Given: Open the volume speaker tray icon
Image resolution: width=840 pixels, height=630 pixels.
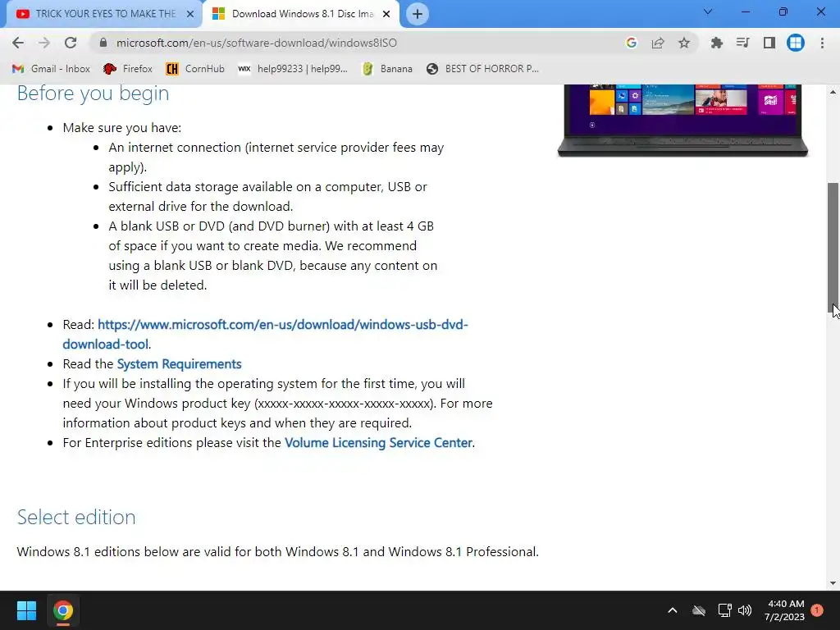Looking at the screenshot, I should tap(745, 610).
